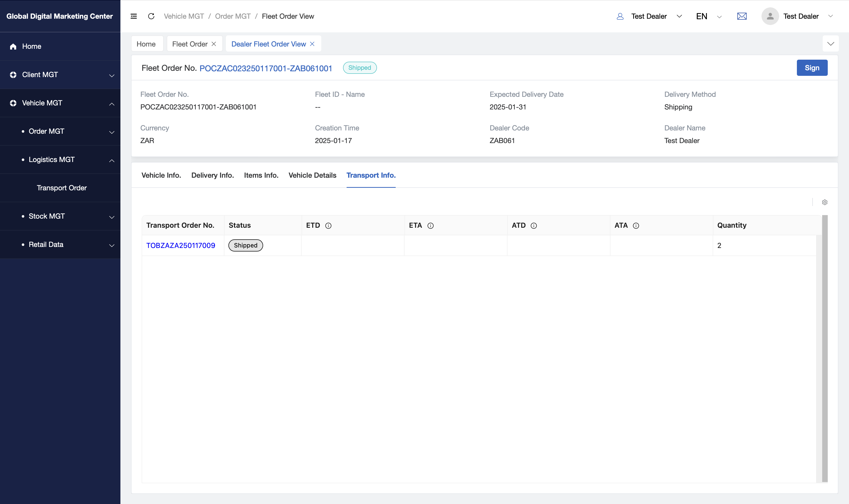Collapse the sidebar with the hamburger icon
849x504 pixels.
pyautogui.click(x=134, y=16)
